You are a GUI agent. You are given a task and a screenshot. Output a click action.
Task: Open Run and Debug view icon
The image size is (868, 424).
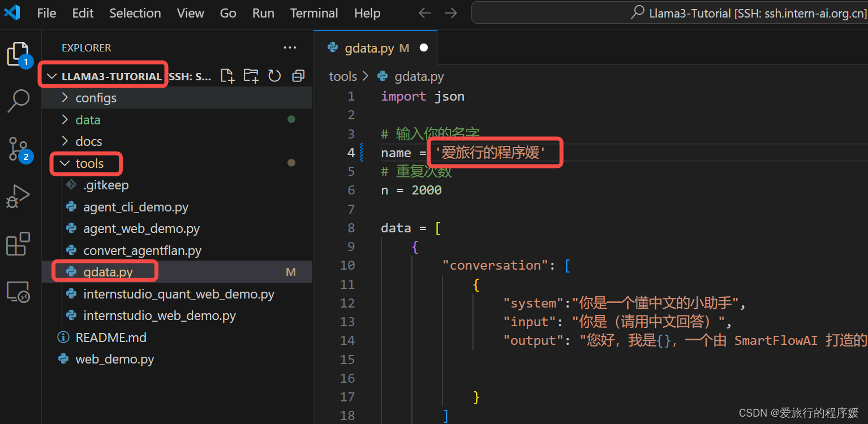coord(18,196)
